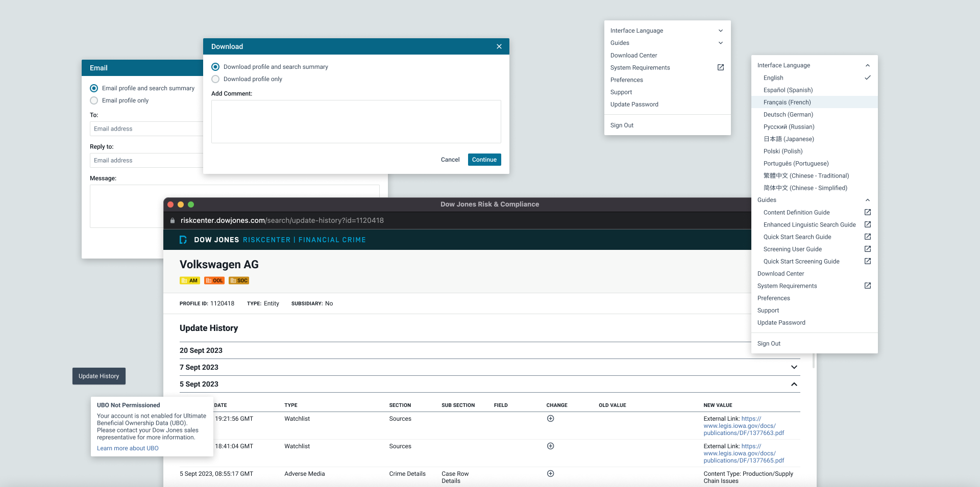Open 'Learn more about UBO' link

pos(128,448)
